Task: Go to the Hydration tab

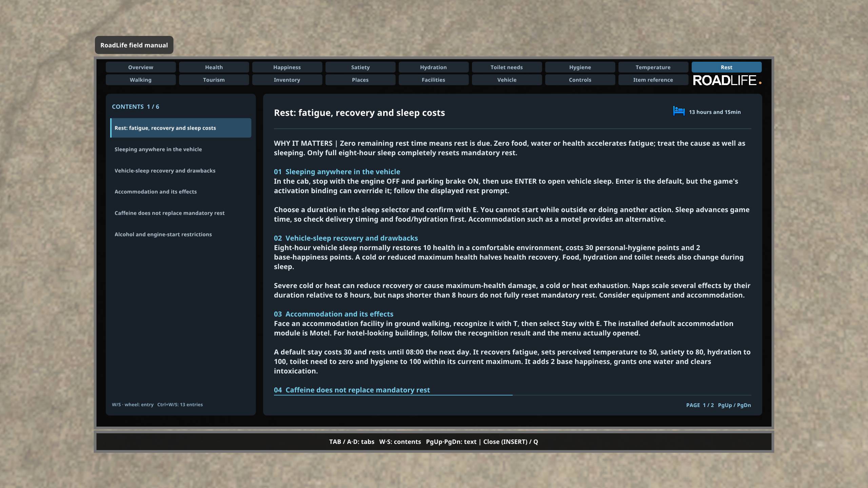Action: point(434,67)
